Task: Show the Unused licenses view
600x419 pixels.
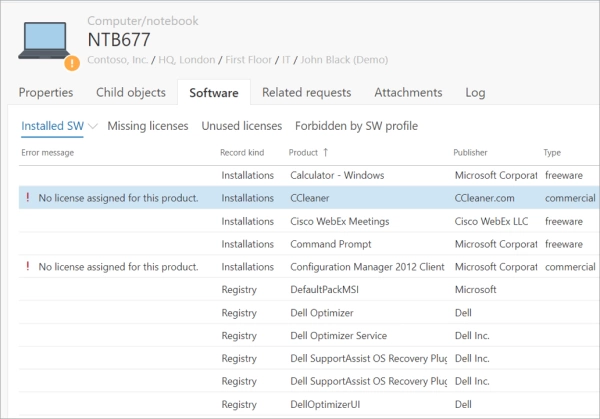Action: coord(242,126)
